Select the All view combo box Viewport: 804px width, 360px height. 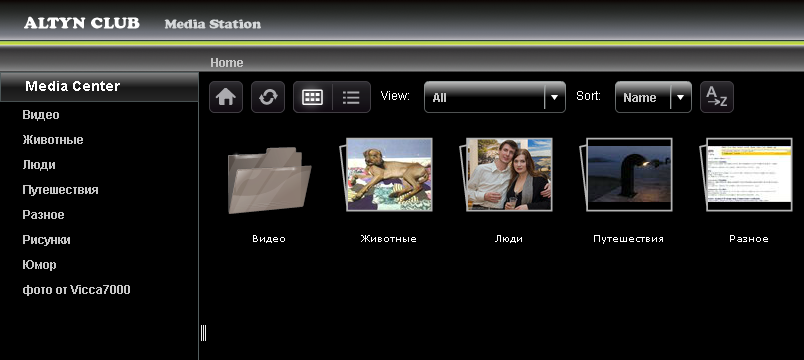click(x=495, y=97)
